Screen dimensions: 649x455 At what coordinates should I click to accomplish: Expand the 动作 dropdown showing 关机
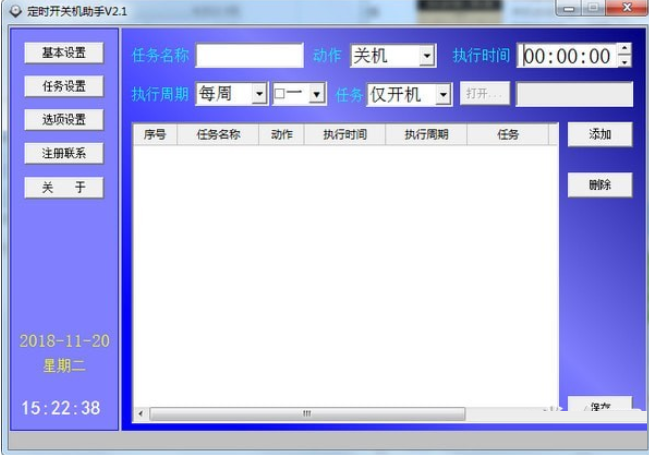pos(427,55)
